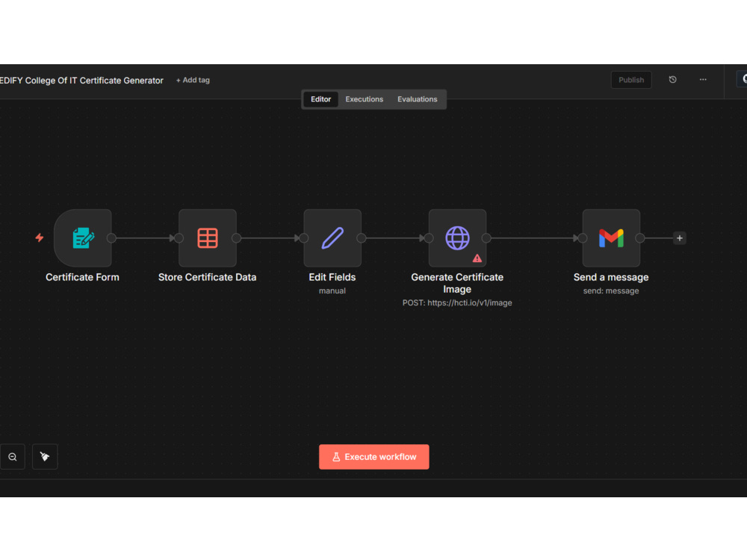Click the Edit Fields input connector

click(x=303, y=238)
